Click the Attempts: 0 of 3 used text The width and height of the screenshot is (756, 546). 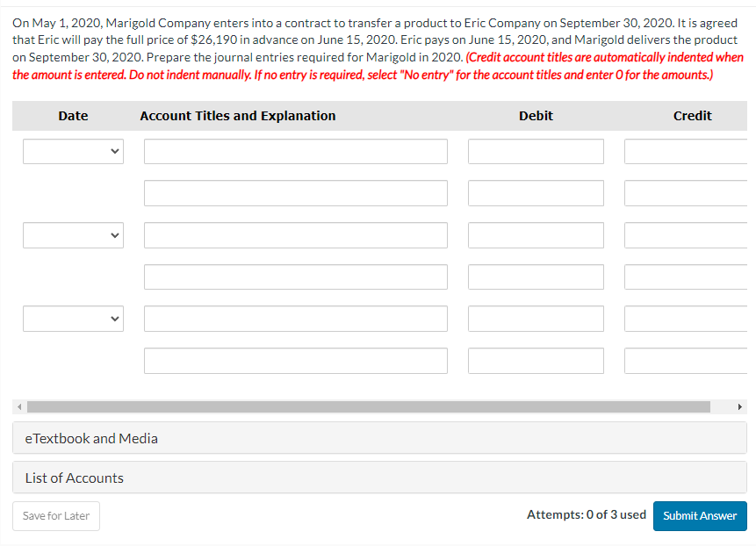pyautogui.click(x=587, y=514)
